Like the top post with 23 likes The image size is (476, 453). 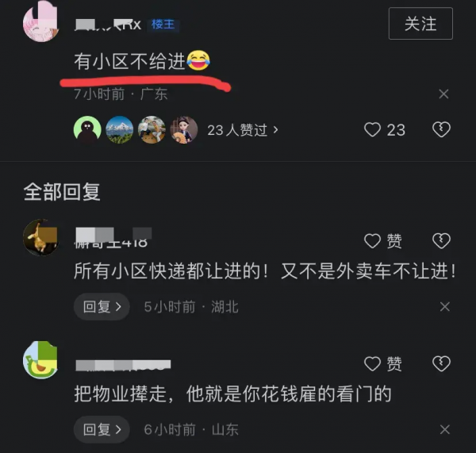tap(384, 130)
